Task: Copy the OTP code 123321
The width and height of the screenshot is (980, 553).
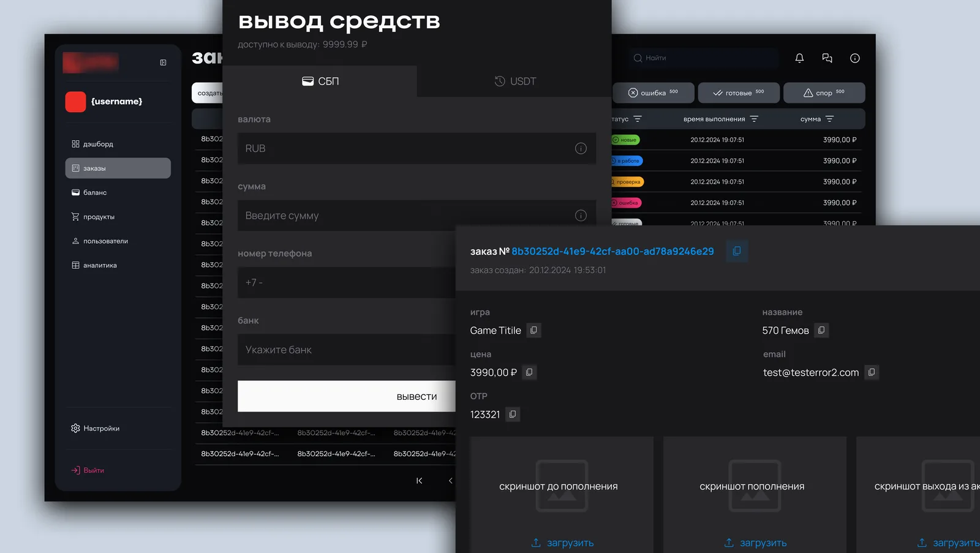Action: (x=513, y=415)
